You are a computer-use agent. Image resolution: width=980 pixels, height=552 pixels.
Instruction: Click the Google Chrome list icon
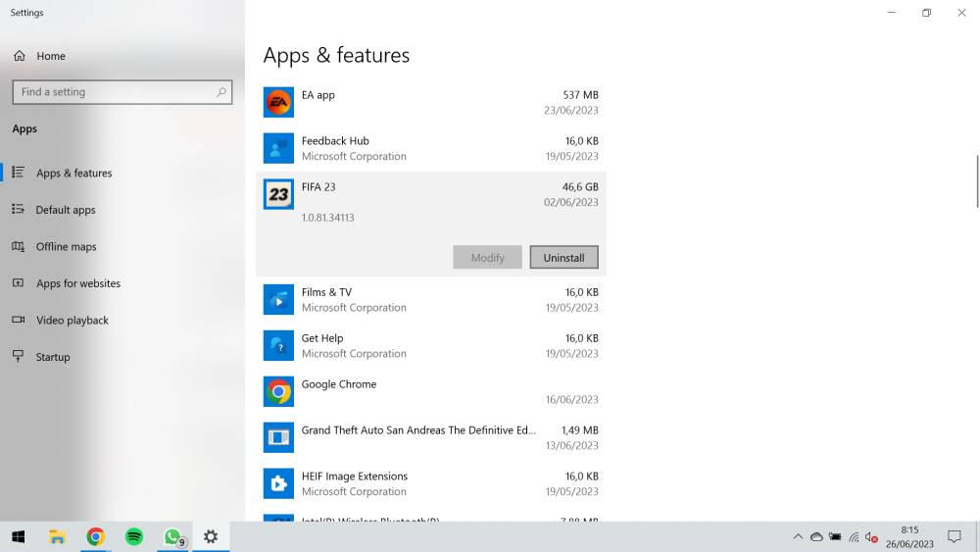point(278,391)
